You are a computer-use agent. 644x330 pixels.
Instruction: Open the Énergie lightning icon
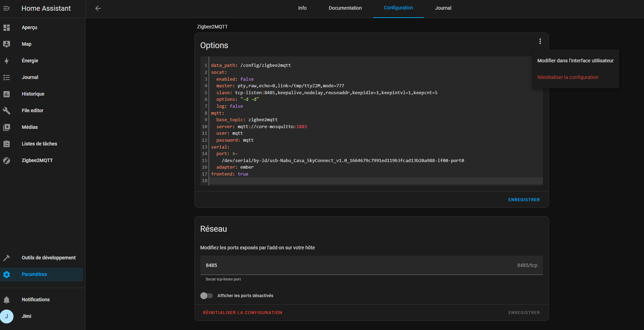point(7,61)
